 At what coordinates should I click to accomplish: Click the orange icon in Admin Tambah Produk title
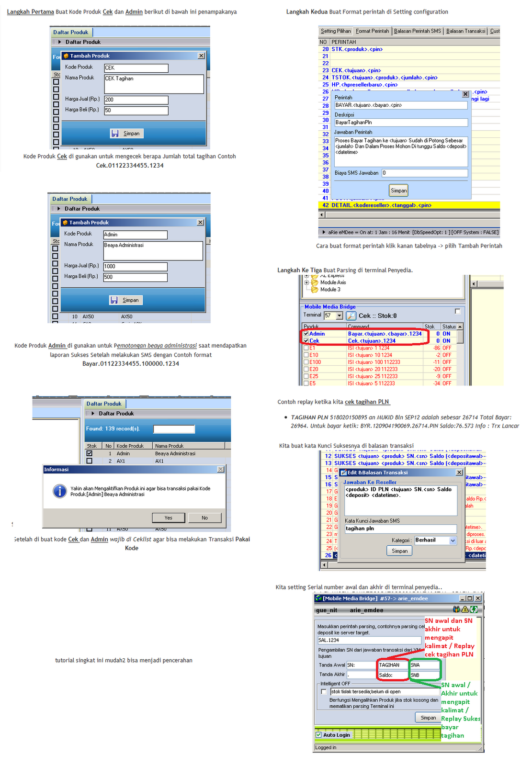pos(65,223)
